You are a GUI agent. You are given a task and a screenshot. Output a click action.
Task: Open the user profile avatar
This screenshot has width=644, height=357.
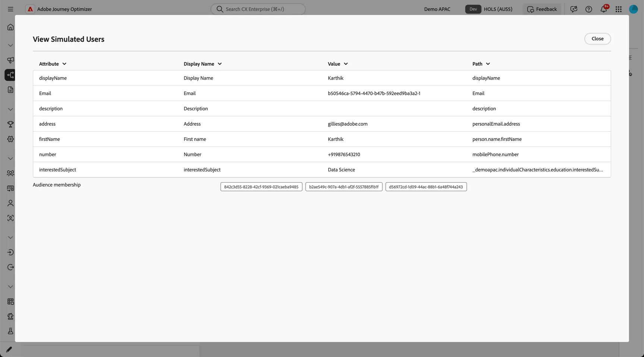tap(634, 9)
